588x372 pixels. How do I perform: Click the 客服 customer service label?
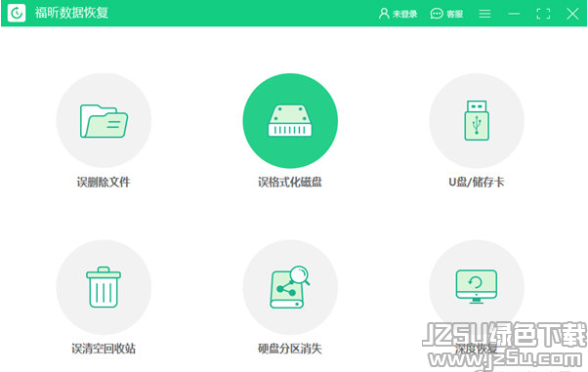[x=455, y=15]
